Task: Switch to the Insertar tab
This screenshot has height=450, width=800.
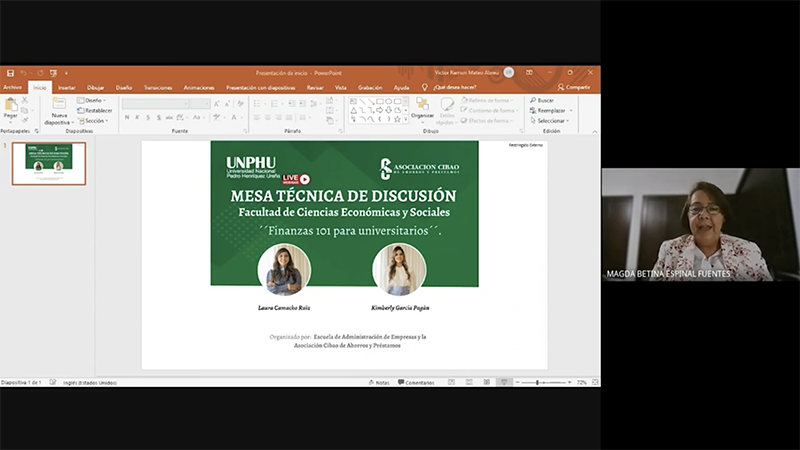Action: [x=66, y=88]
